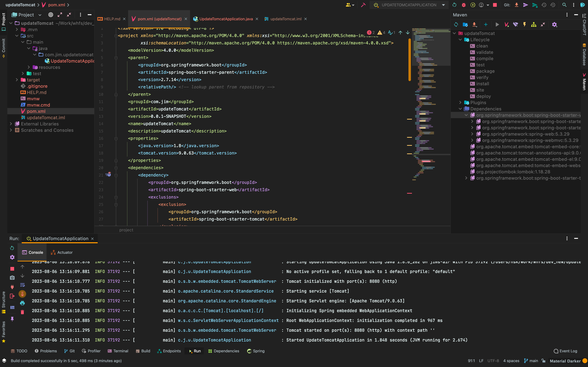Open the UPDATETOMCATAPPLICATION run configuration dropdown
Image resolution: width=588 pixels, height=367 pixels.
tap(443, 5)
